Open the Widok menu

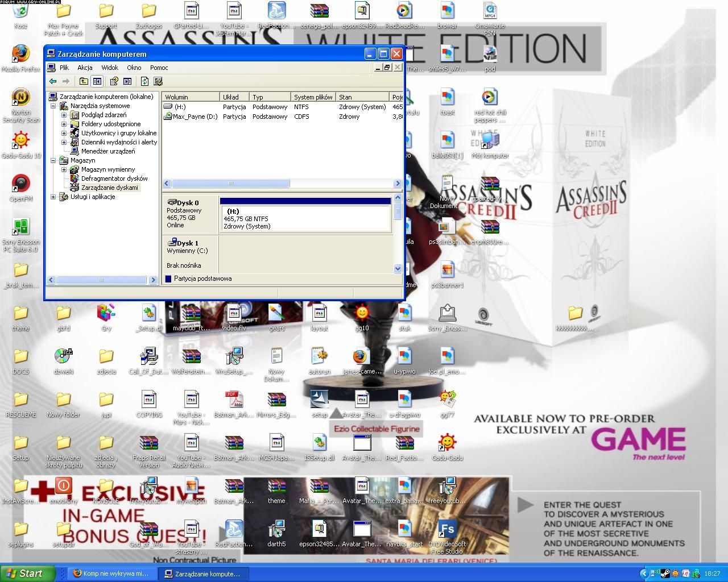[x=110, y=68]
